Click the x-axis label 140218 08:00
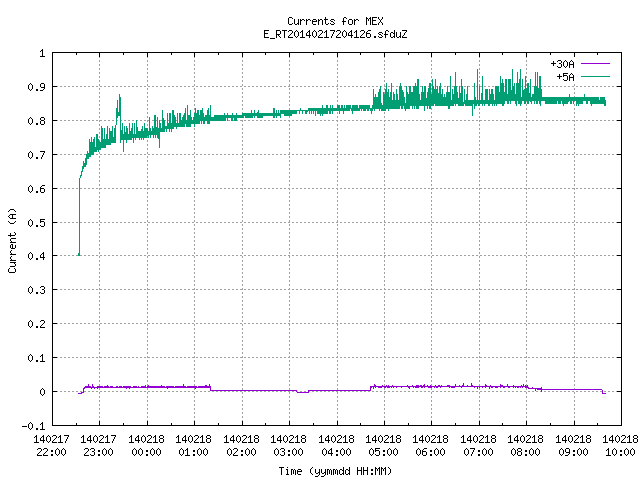Screen dimensions: 640x480 coord(526,446)
